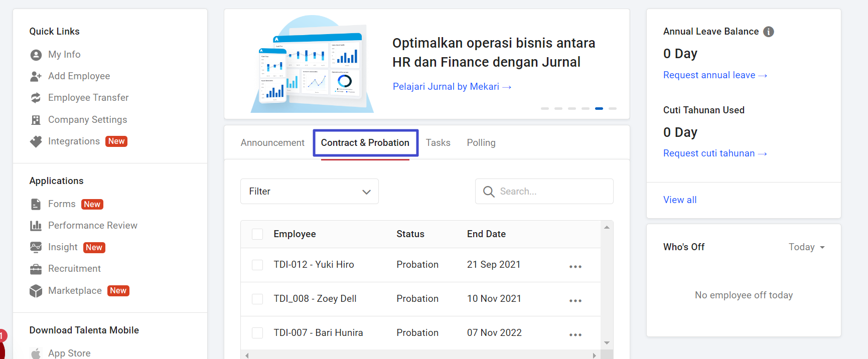The height and width of the screenshot is (359, 868).
Task: Click the table scroll up arrow
Action: (x=607, y=227)
